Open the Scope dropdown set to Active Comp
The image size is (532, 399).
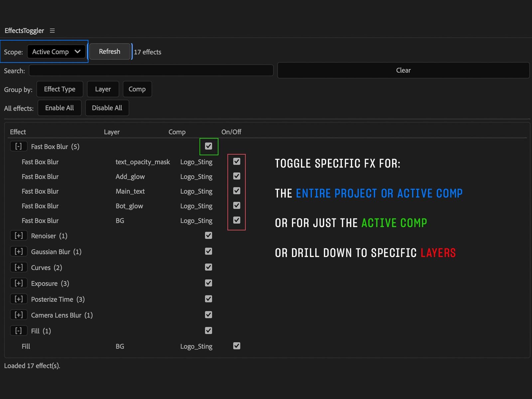point(56,52)
